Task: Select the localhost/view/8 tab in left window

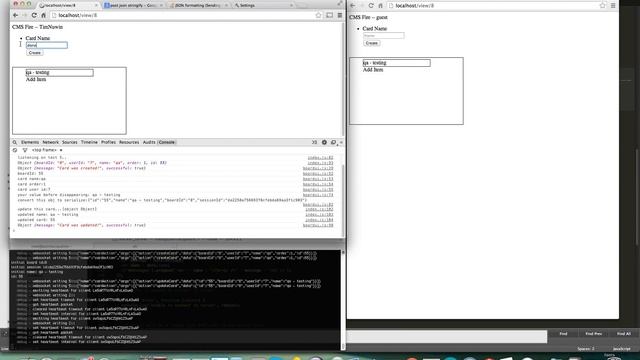Action: (67, 5)
